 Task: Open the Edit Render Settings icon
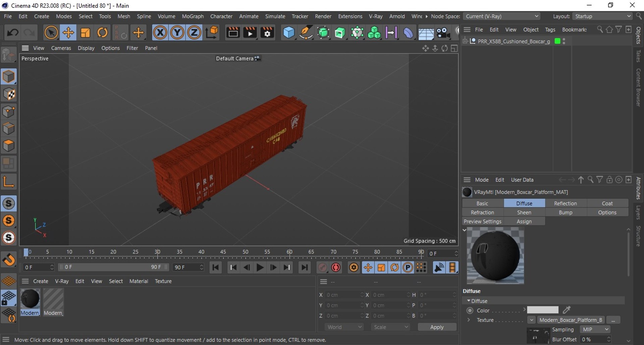tap(267, 33)
